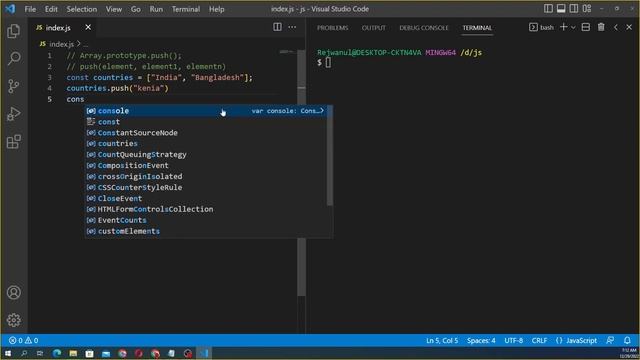640x360 pixels.
Task: Open the Extensions view
Action: pos(13,142)
